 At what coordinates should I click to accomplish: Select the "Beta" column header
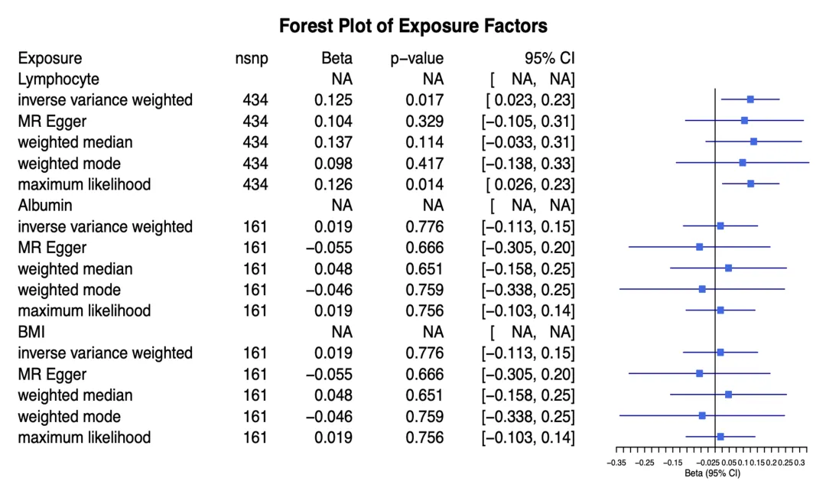[x=337, y=58]
